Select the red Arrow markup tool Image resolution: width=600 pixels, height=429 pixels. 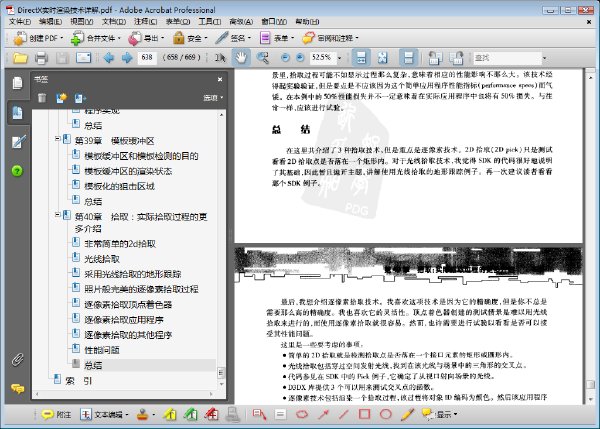(323, 414)
